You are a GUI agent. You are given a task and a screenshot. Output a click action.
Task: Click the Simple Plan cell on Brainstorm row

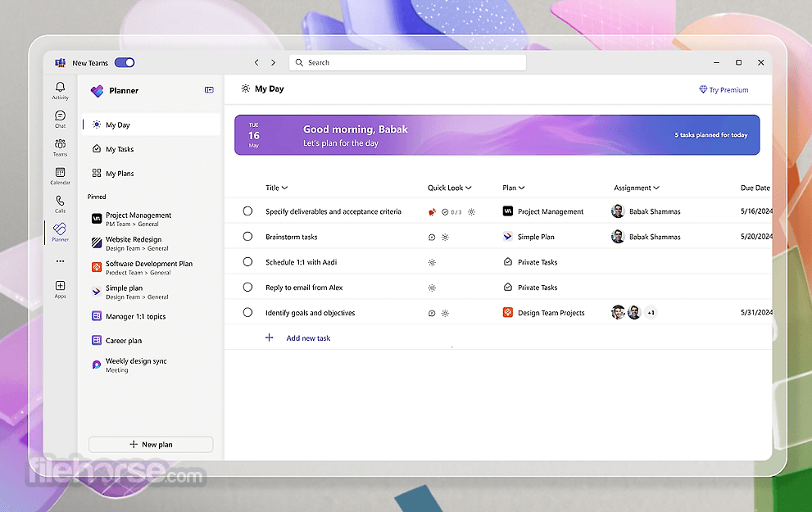(536, 237)
